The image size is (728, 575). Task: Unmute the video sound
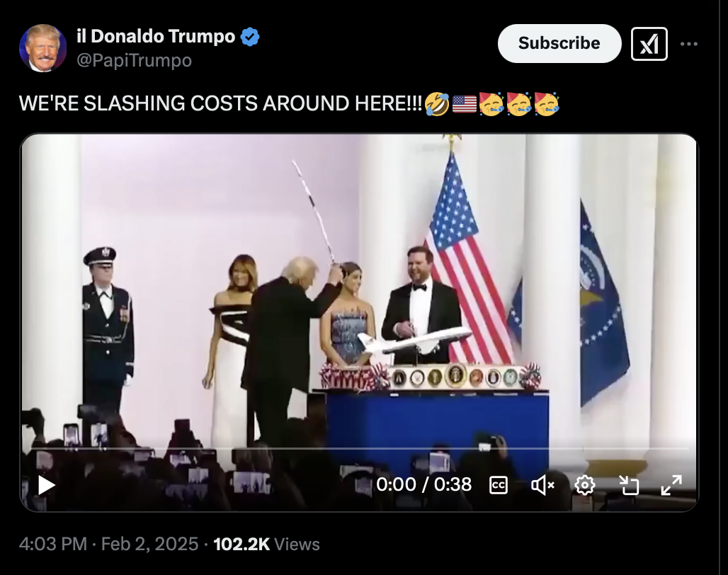tap(542, 486)
